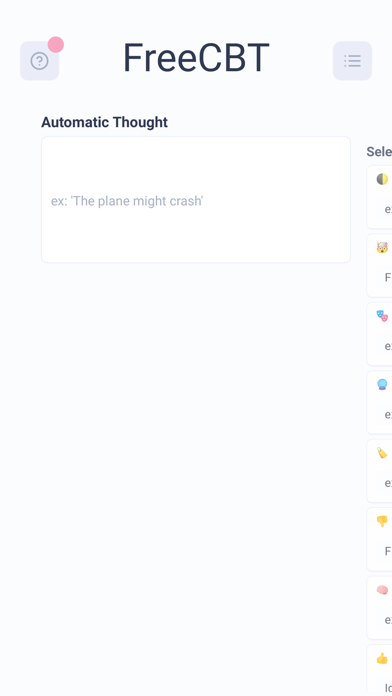This screenshot has width=392, height=696.
Task: Select the crystal ball distortion emoji
Action: 382,384
